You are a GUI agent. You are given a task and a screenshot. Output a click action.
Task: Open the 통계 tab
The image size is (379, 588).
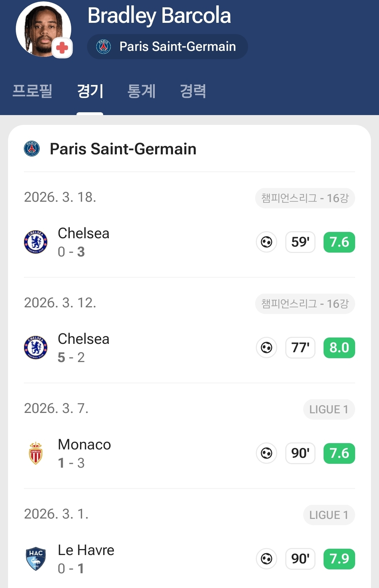pyautogui.click(x=141, y=91)
